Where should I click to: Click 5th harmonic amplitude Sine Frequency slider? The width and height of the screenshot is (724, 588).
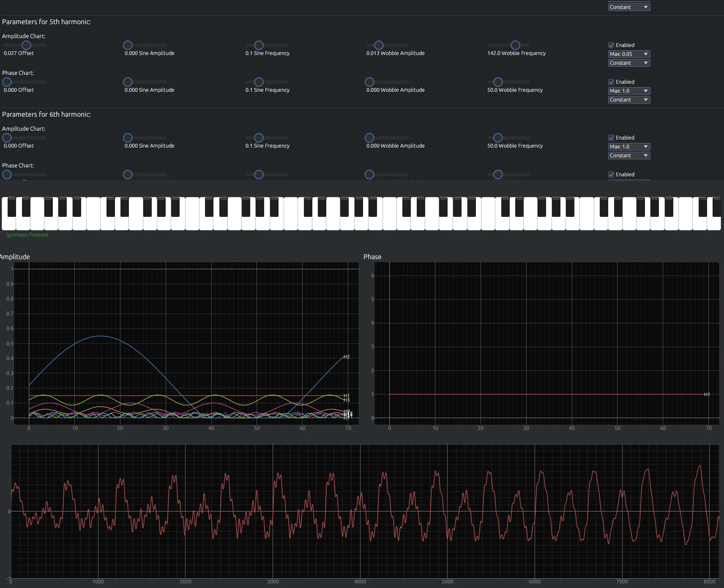point(266,45)
